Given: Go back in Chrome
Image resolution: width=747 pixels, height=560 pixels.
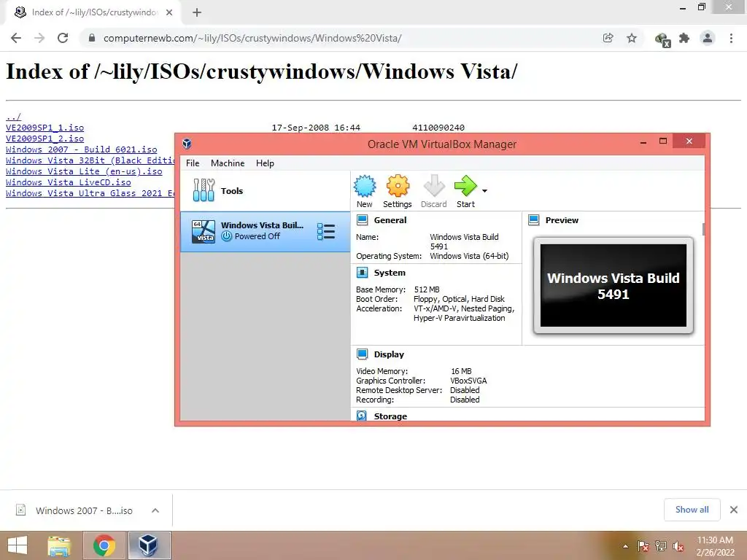Looking at the screenshot, I should coord(16,38).
